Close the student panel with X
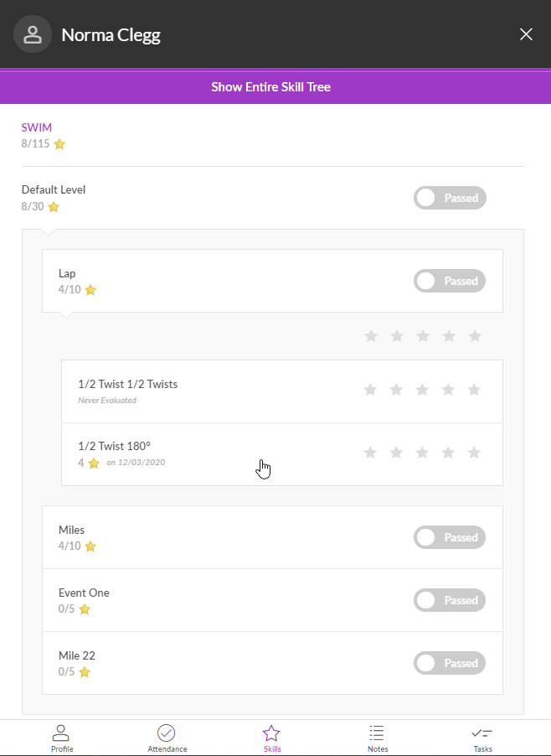This screenshot has height=756, width=551. [x=526, y=34]
